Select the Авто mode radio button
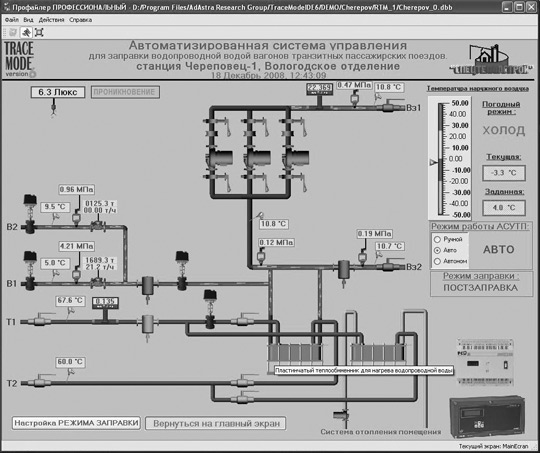This screenshot has width=540, height=453. 437,250
